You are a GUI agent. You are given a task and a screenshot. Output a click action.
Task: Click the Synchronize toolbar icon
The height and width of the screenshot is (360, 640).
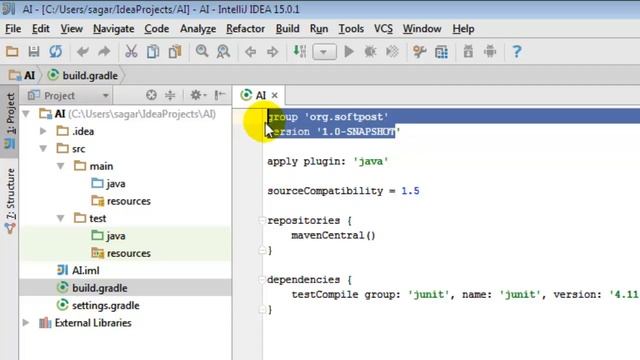[56, 52]
